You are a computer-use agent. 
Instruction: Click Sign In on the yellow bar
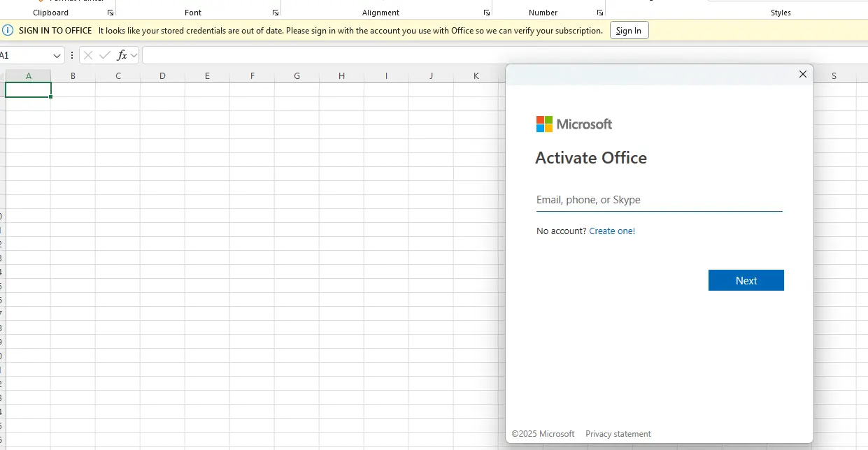tap(629, 30)
